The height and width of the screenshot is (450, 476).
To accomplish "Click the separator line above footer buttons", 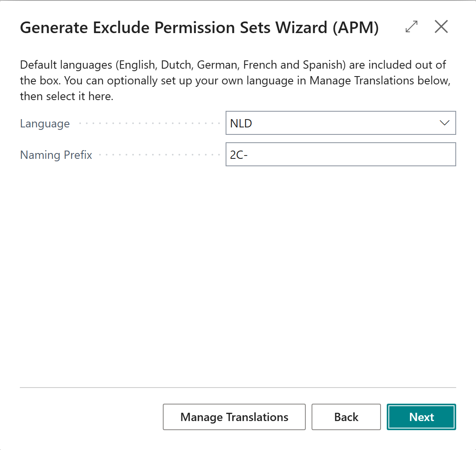I will pos(238,388).
